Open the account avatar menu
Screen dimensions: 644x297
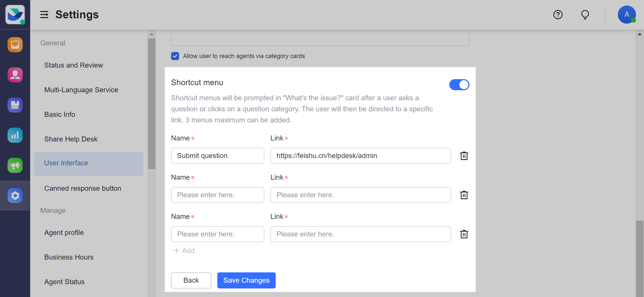627,15
